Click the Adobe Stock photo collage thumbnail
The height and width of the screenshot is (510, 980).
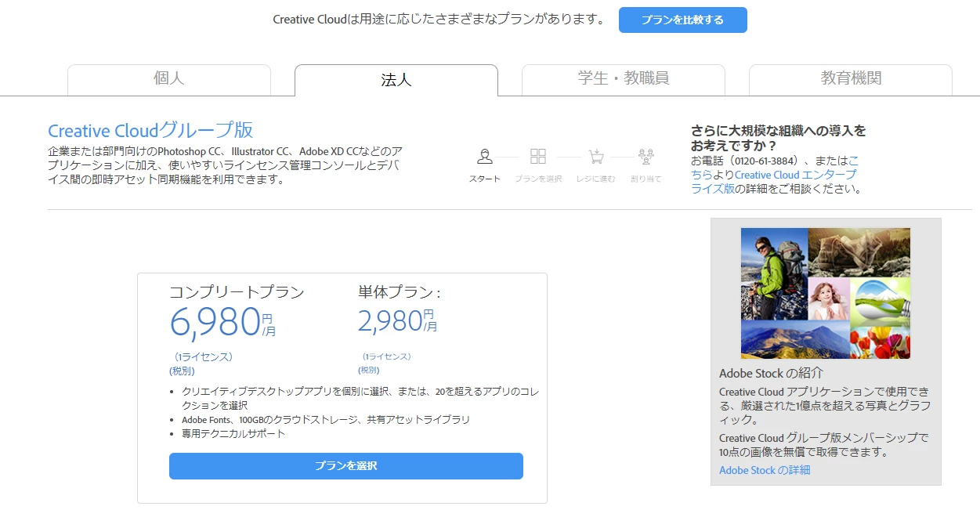coord(826,293)
